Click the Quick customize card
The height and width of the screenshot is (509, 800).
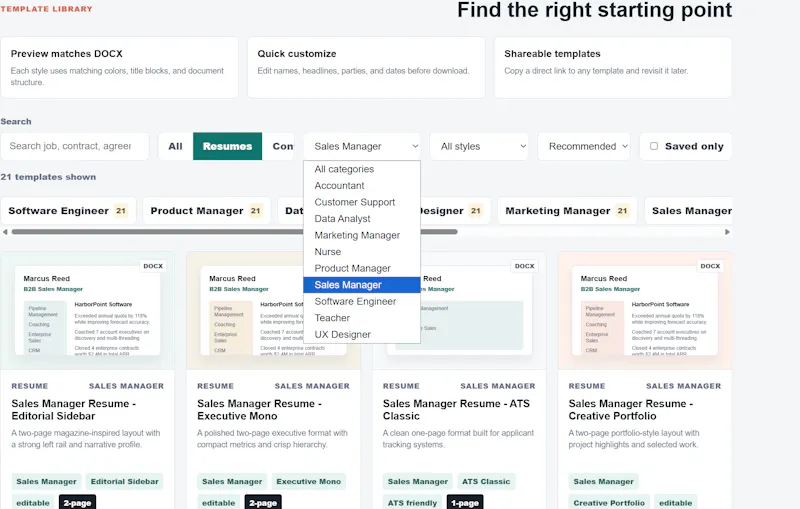point(366,67)
